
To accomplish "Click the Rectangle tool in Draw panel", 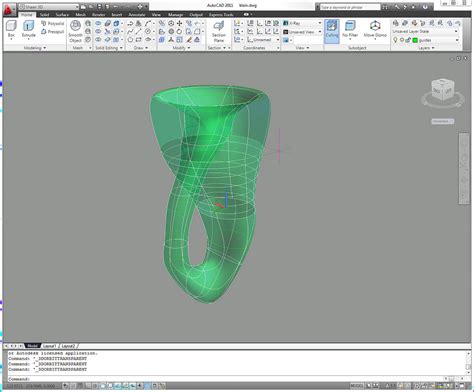I will click(x=138, y=40).
